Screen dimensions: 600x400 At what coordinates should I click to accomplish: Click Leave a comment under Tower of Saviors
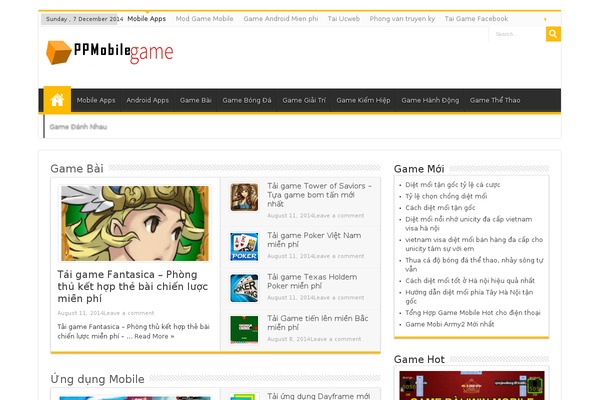(x=339, y=216)
